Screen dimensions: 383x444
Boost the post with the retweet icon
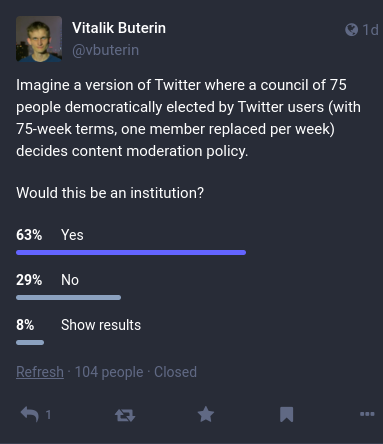(125, 415)
